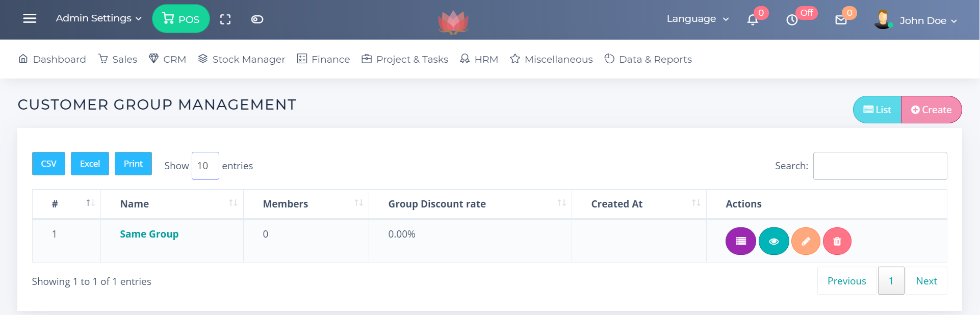Viewport: 980px width, 315px height.
Task: Open the Stock Manager menu
Action: point(242,59)
